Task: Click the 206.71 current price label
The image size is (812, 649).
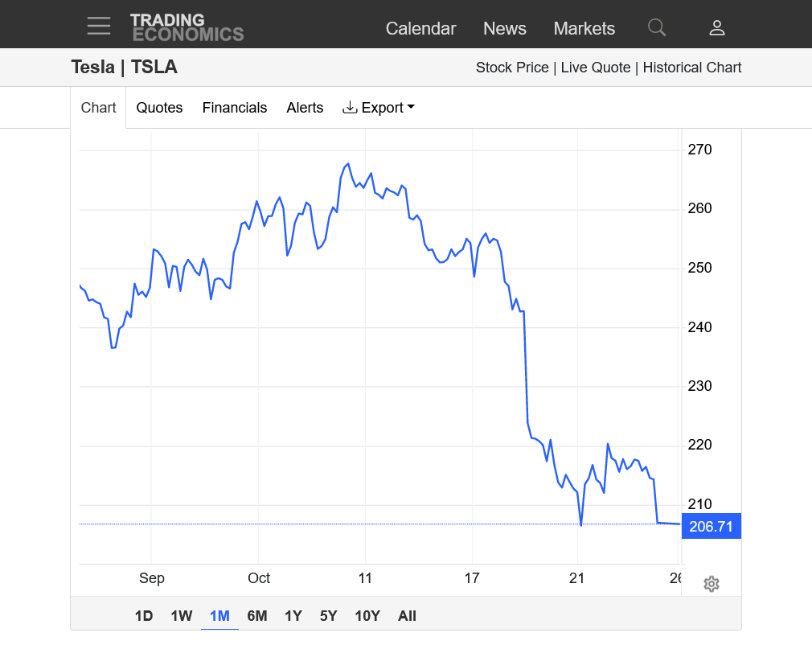Action: [x=711, y=526]
